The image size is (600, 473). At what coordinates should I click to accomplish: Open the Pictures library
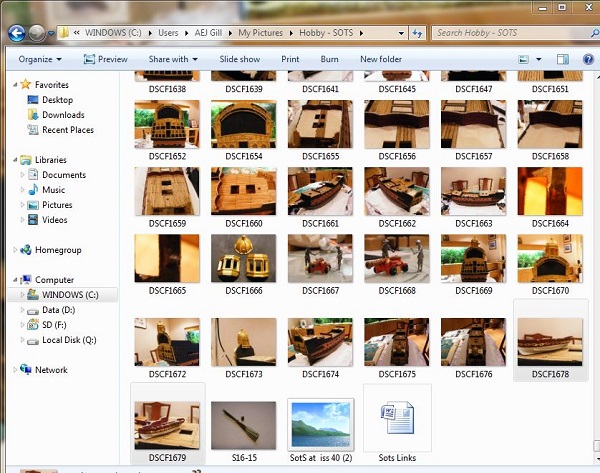[56, 205]
